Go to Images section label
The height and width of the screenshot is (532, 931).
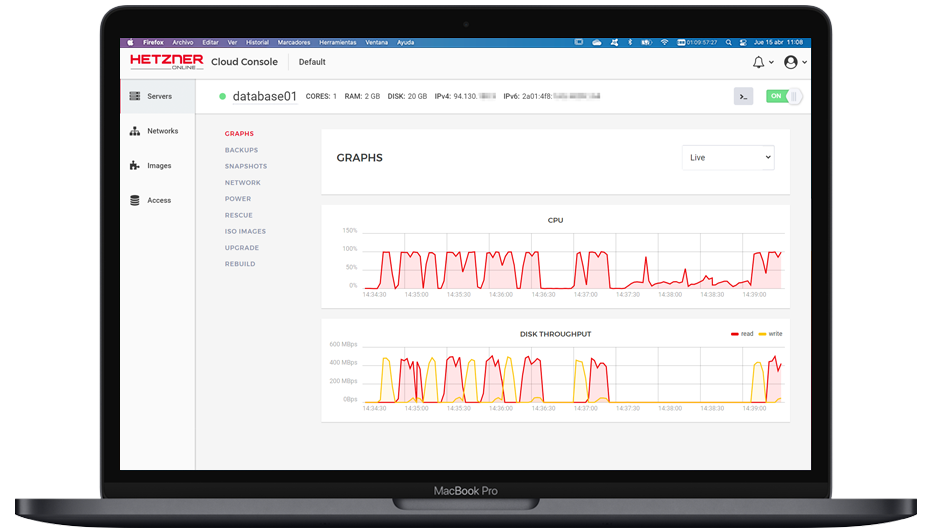click(x=159, y=166)
